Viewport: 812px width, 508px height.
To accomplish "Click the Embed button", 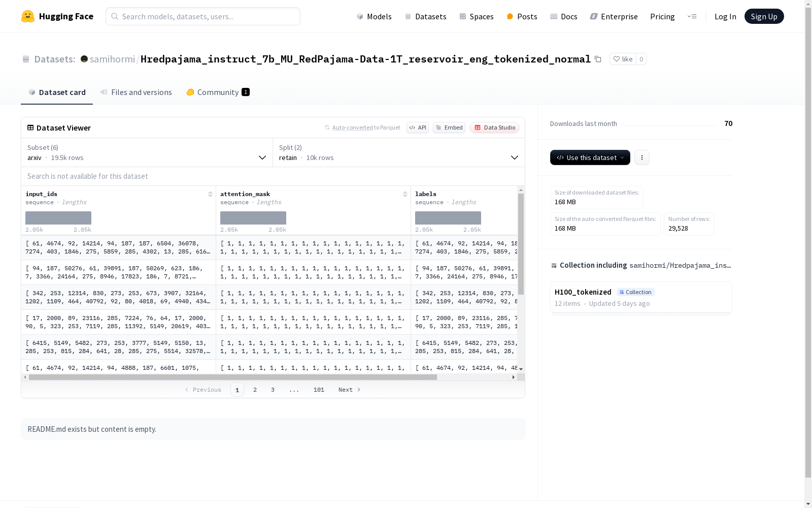I will (449, 128).
